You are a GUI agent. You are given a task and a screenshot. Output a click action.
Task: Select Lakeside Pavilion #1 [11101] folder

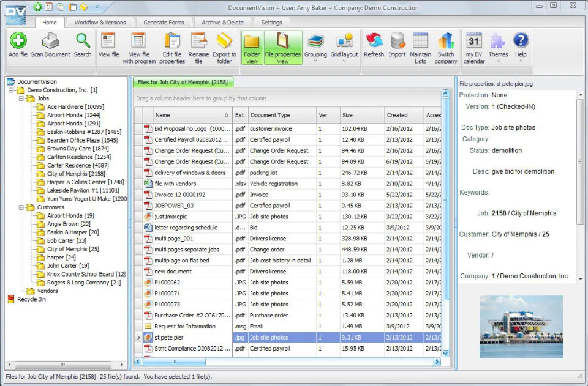(83, 190)
